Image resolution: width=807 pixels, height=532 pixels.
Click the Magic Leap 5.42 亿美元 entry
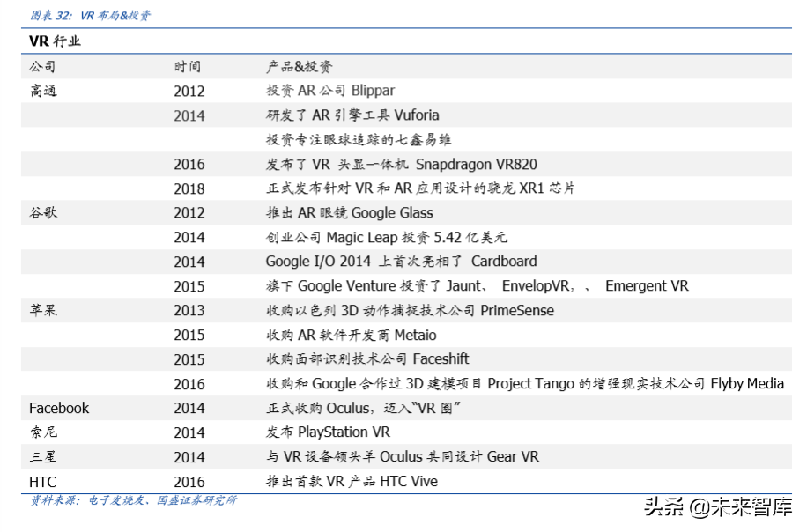point(387,237)
